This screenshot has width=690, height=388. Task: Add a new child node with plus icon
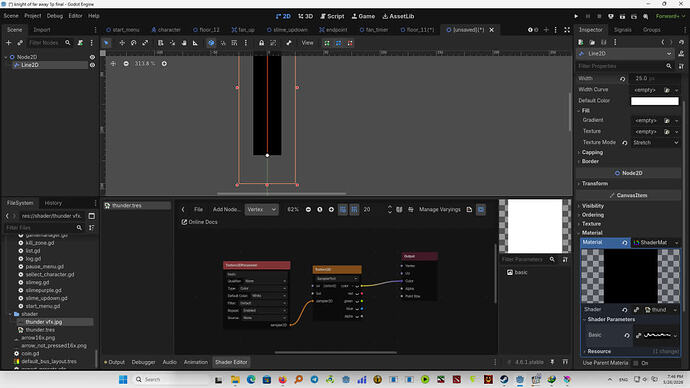[8, 43]
